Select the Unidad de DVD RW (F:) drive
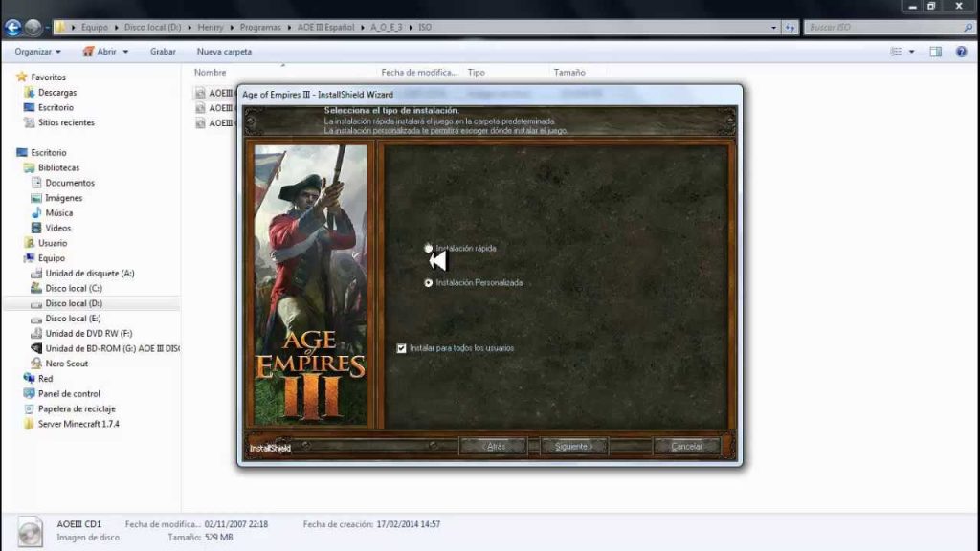The width and height of the screenshot is (980, 551). tap(90, 333)
